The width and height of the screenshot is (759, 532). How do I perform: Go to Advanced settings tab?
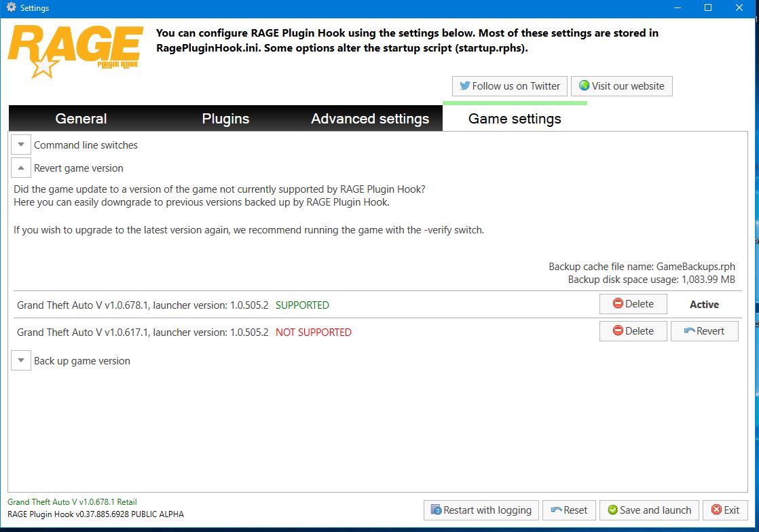(370, 119)
